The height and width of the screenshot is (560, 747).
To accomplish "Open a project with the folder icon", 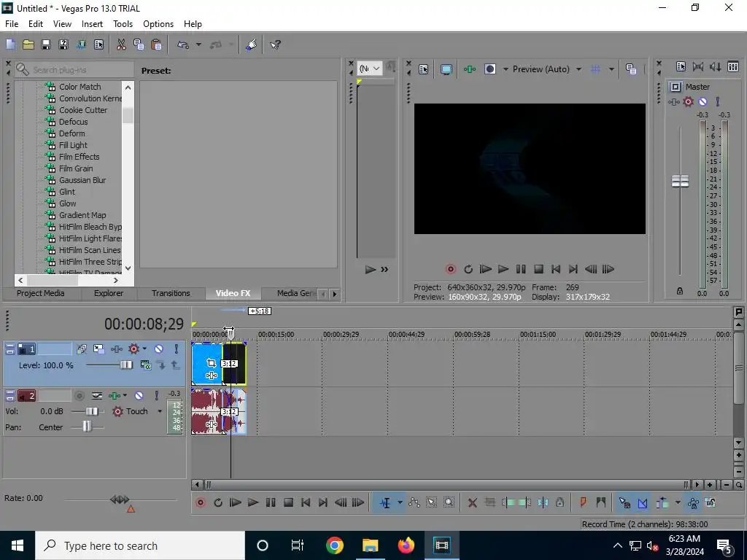I will point(28,44).
